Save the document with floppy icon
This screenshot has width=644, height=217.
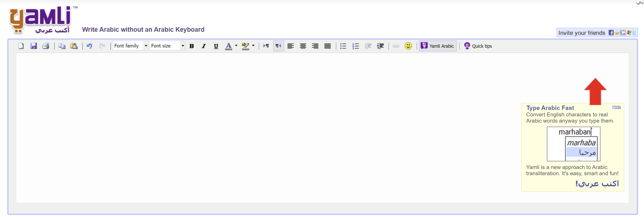(x=34, y=46)
